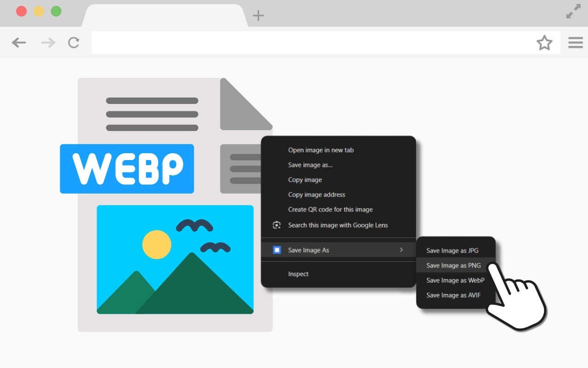Click the Save Image As extension icon
This screenshot has height=368, width=588.
pos(276,250)
